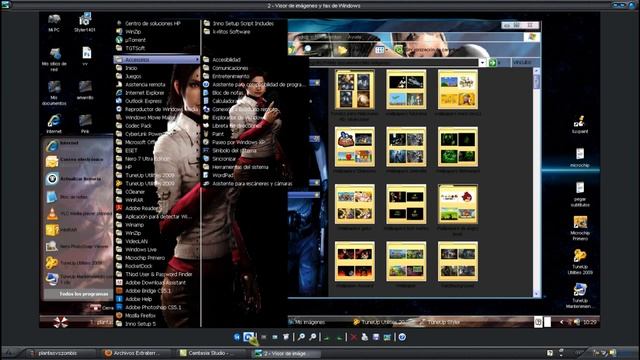This screenshot has width=640, height=360.
Task: Click the explorer window vertical scrollbar down arrow
Action: coord(536,293)
